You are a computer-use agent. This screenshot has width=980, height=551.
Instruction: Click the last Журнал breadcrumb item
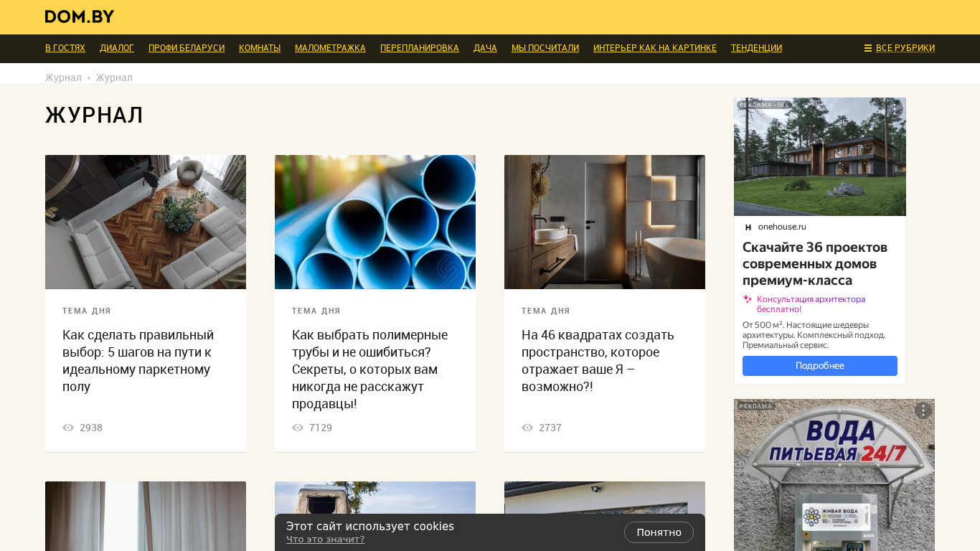click(x=114, y=77)
